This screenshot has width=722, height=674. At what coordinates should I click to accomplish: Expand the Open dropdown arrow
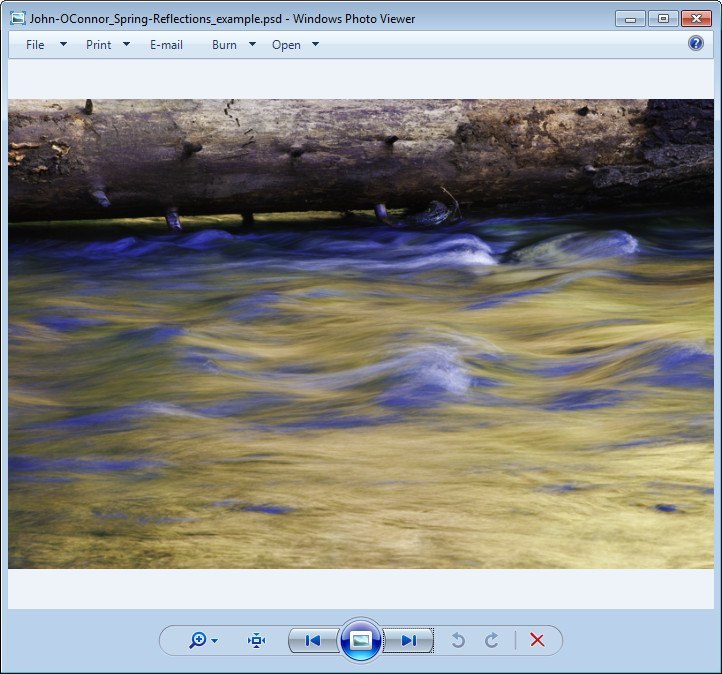pyautogui.click(x=315, y=44)
